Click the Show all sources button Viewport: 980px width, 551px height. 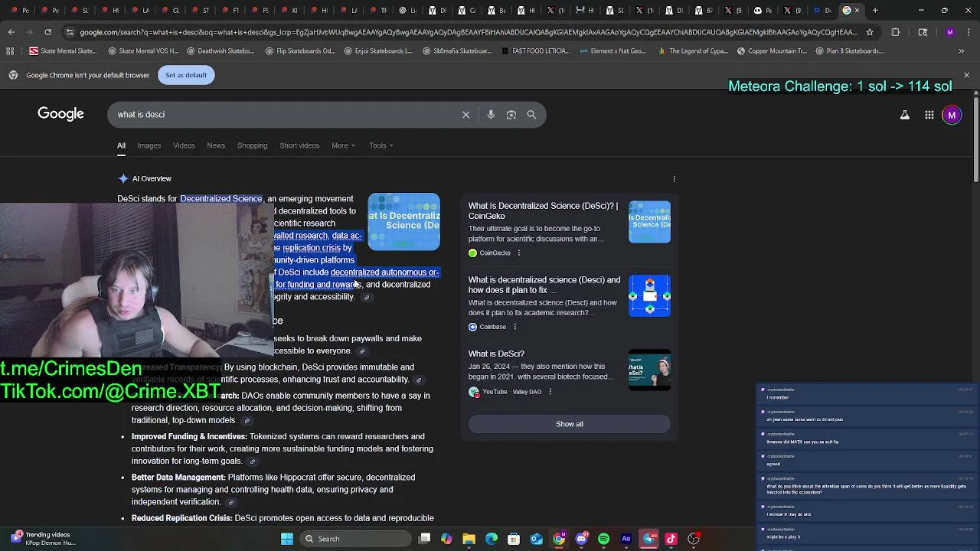tap(569, 424)
